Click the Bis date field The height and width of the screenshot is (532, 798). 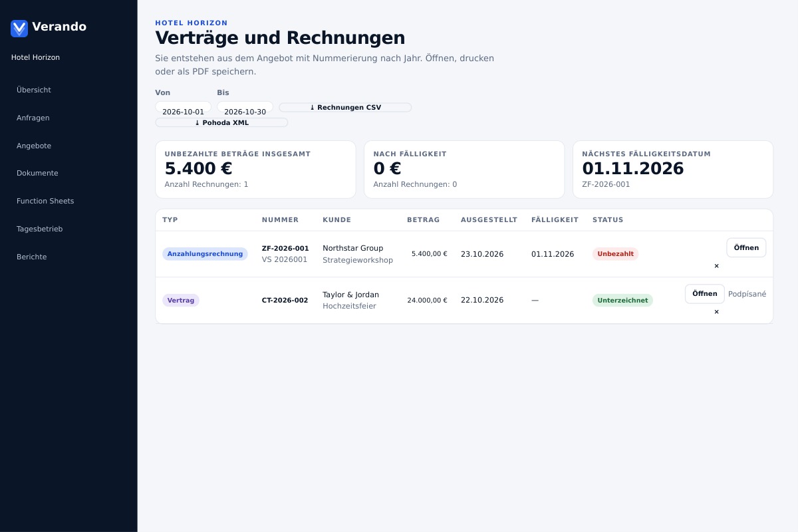click(x=245, y=107)
